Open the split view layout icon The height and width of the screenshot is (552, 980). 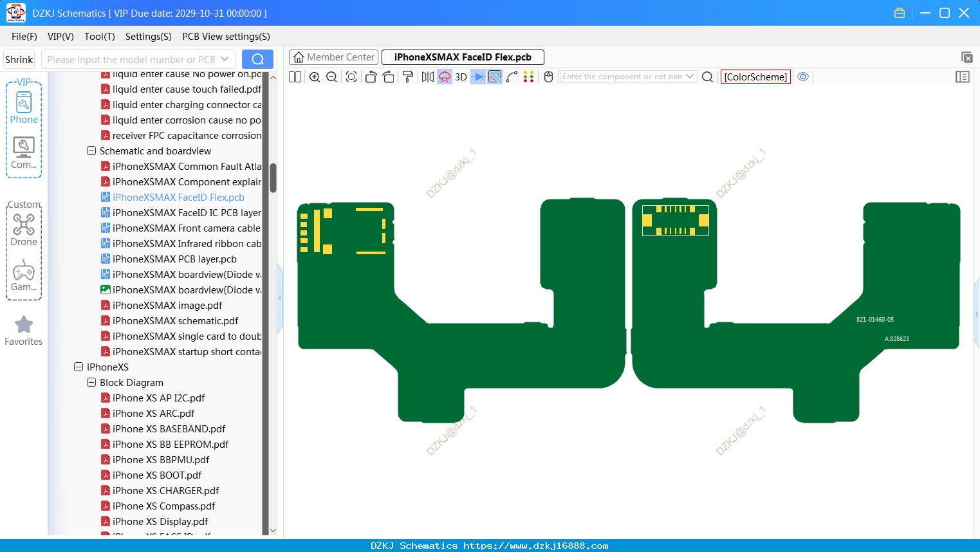pyautogui.click(x=295, y=77)
